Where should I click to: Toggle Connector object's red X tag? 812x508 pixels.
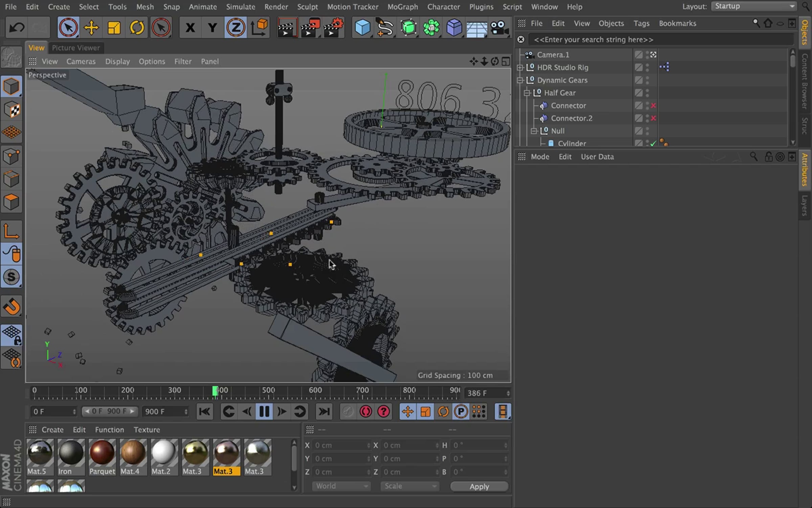(653, 106)
